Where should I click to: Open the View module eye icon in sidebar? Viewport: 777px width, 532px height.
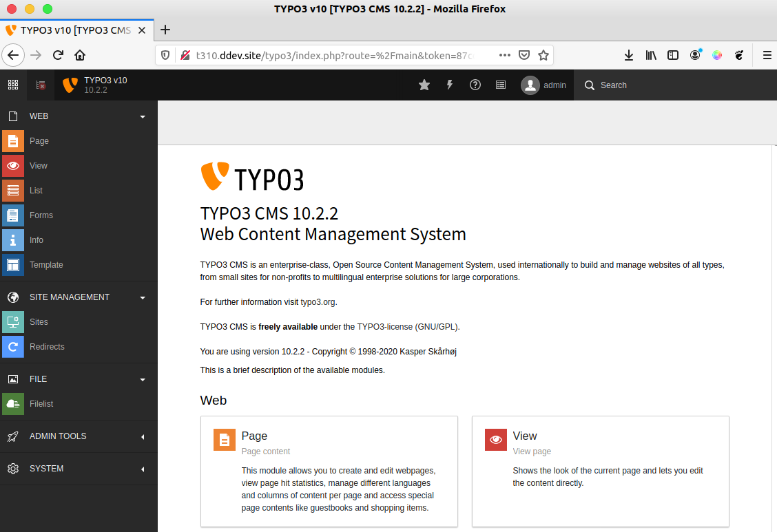(x=13, y=166)
